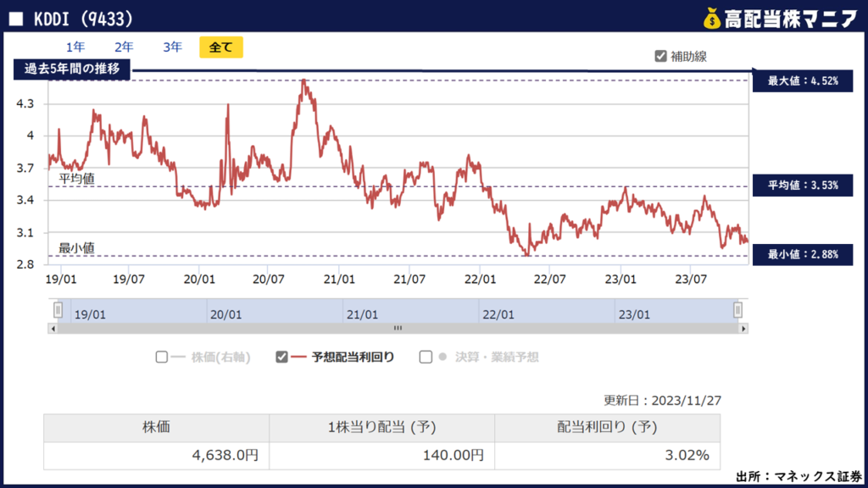
Task: Click the 20/01 marker in the navigator
Action: (x=225, y=315)
